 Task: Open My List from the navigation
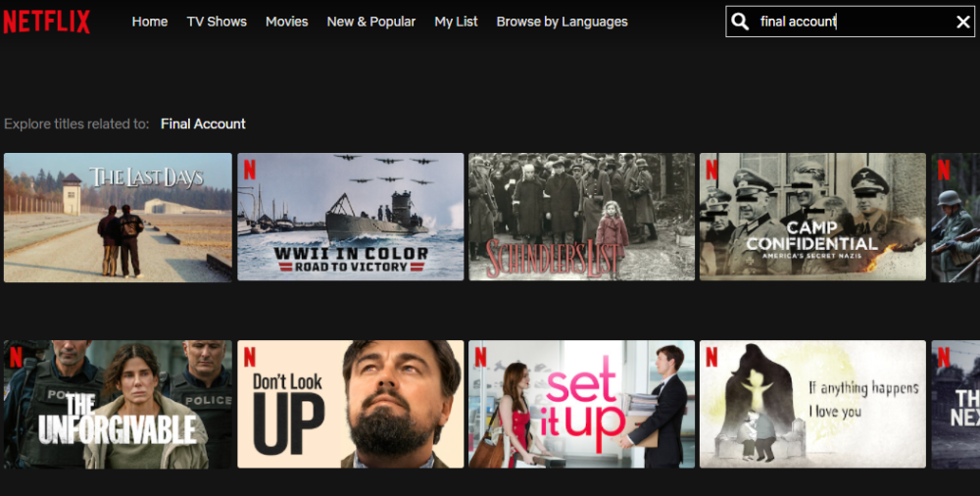[x=456, y=22]
